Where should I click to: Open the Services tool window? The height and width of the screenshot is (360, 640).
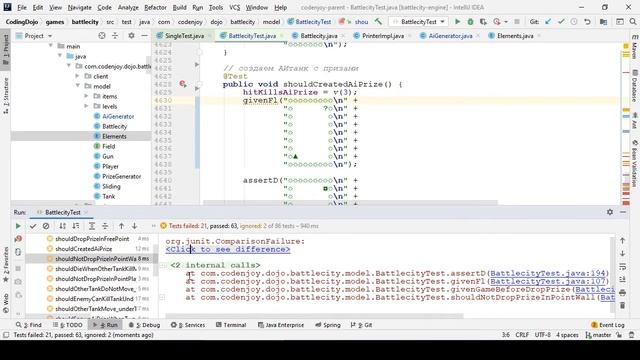coord(188,325)
